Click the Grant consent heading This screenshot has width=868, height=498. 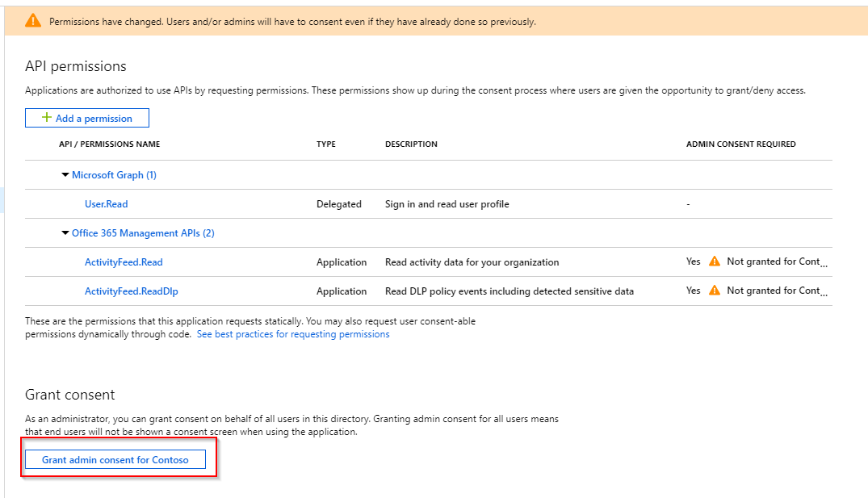coord(69,395)
